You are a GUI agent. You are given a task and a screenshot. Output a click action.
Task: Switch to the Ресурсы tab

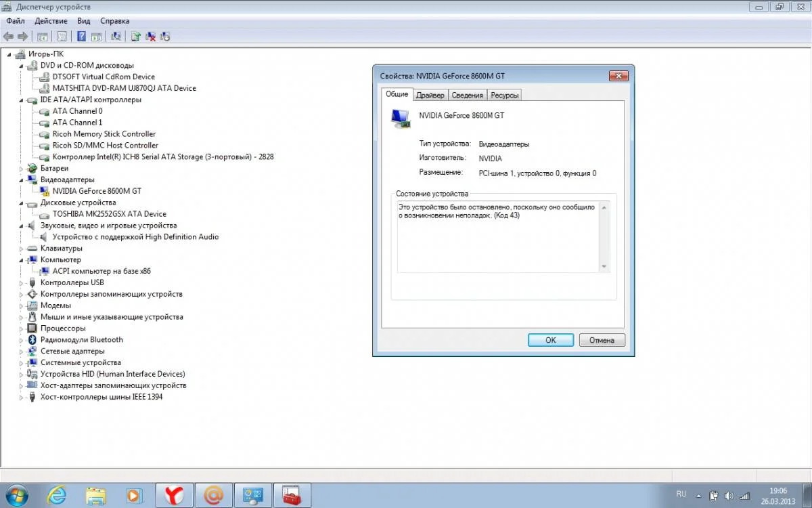(x=504, y=96)
